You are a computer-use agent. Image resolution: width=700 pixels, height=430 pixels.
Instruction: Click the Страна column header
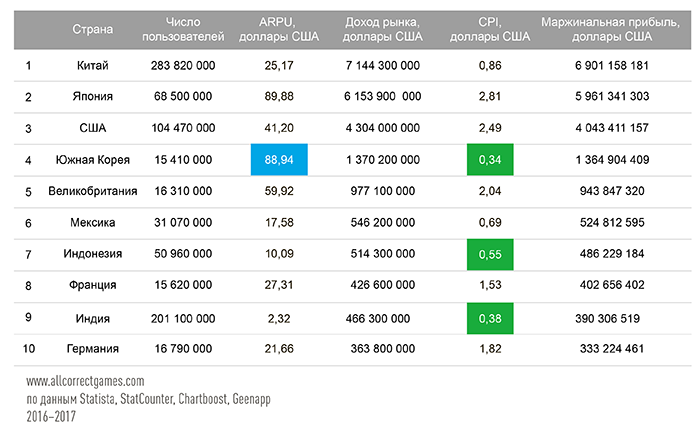[92, 28]
